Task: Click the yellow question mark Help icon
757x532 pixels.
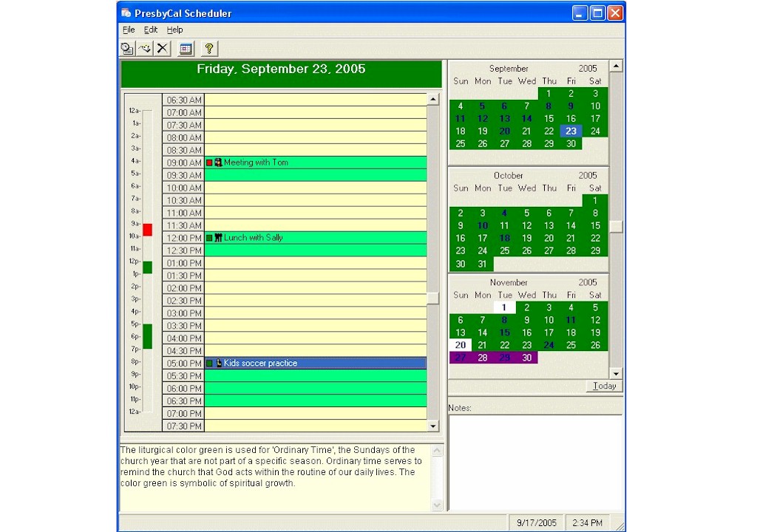Action: (x=209, y=49)
